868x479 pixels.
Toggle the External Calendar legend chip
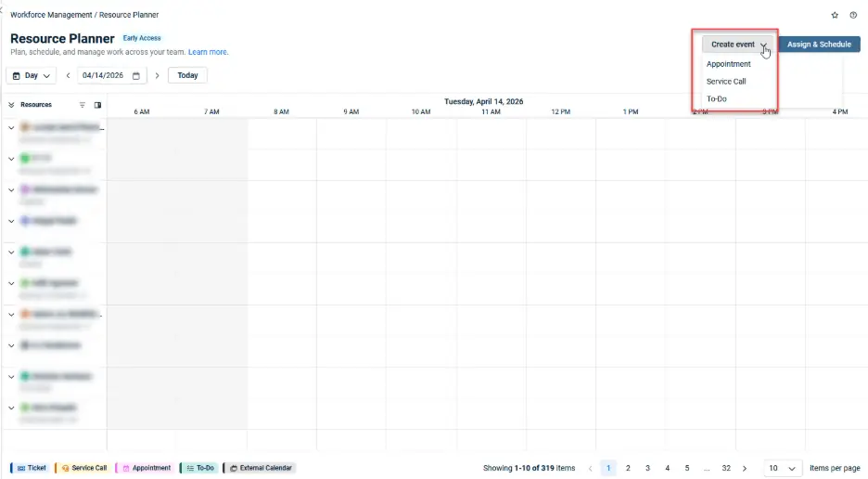point(259,468)
